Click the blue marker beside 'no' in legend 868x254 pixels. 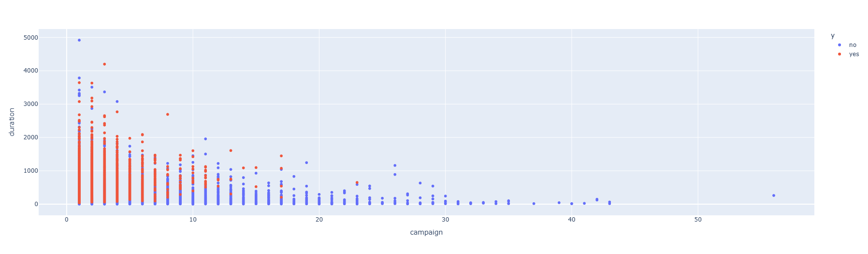839,45
